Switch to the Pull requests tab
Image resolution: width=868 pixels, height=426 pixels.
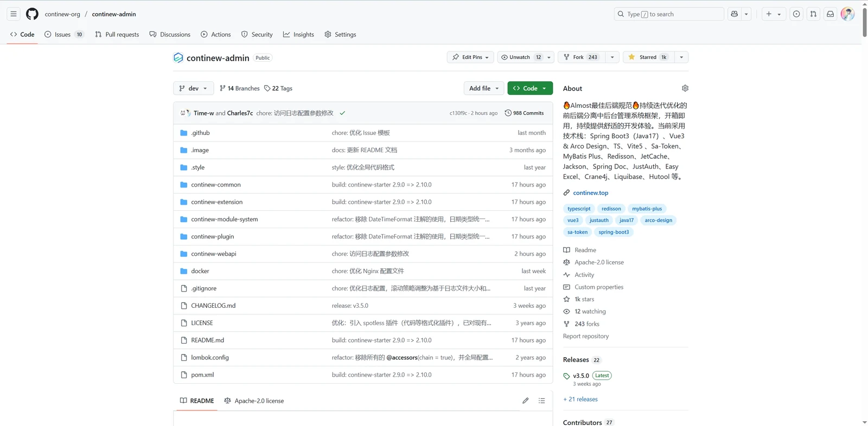click(x=117, y=35)
